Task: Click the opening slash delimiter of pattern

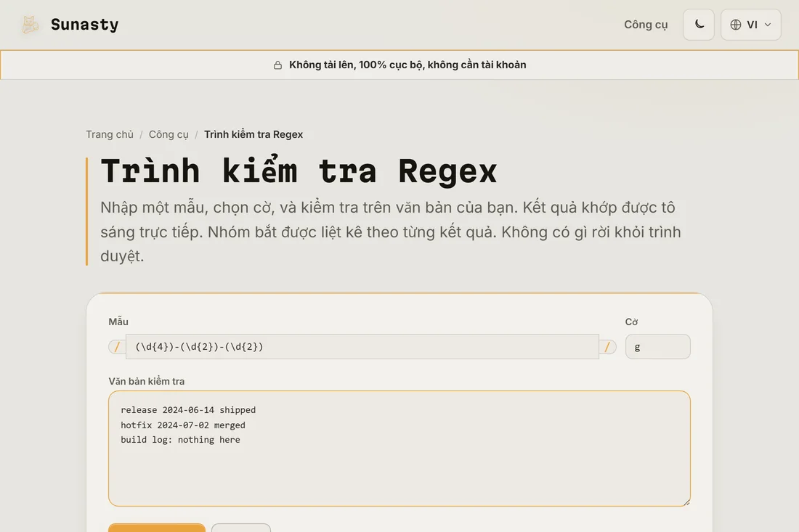Action: 117,347
